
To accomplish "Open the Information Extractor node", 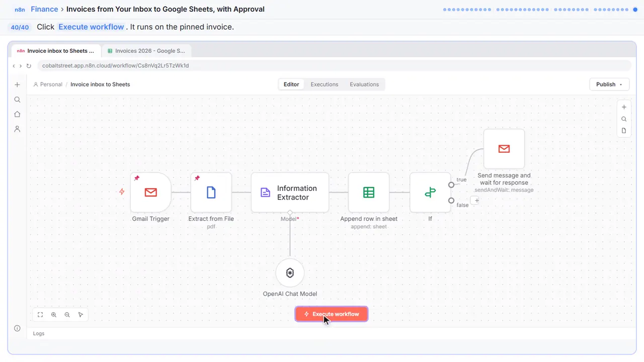I will coord(290,192).
